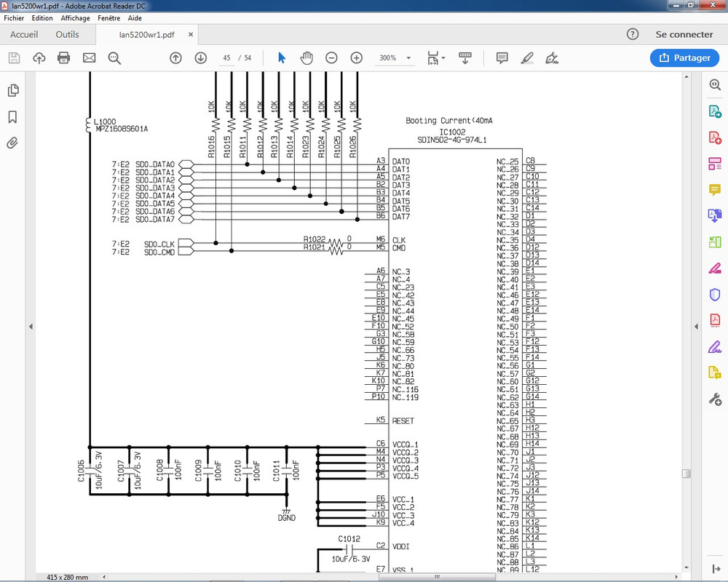Click the page size 415 x 280 mm
Screen dimensions: 728x582
67,578
